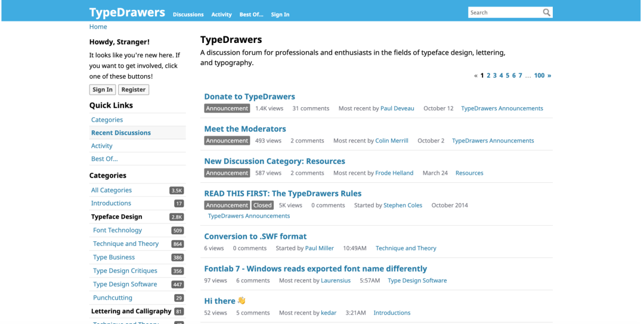View Paul Deveau's profile link
Screen dimensions: 644x324
[397, 108]
